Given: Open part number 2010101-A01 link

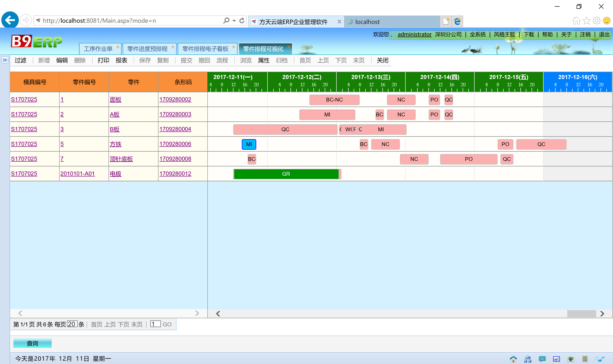Looking at the screenshot, I should click(78, 174).
